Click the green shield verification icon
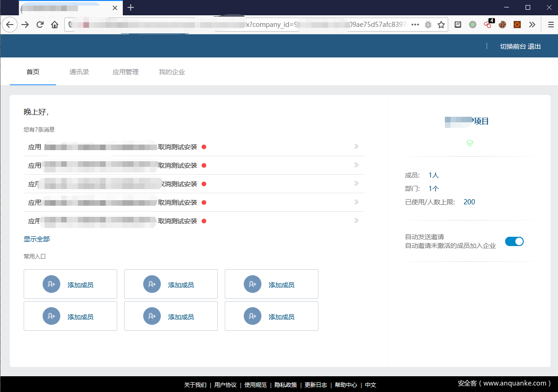Screen dimensions: 558x392 click(470, 143)
